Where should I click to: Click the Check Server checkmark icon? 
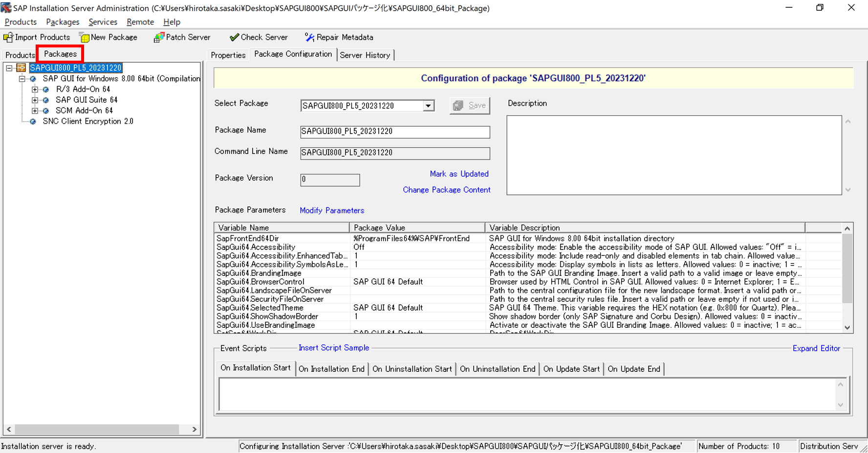[234, 37]
